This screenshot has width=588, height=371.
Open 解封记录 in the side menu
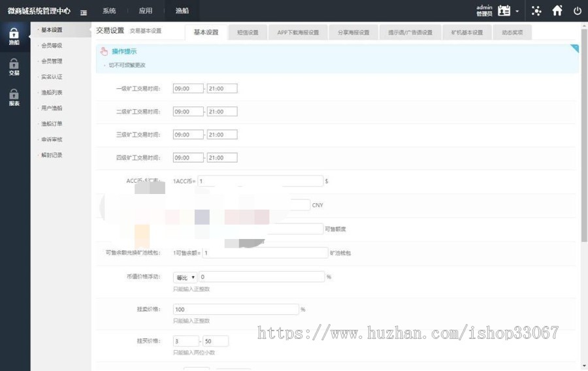(x=52, y=155)
